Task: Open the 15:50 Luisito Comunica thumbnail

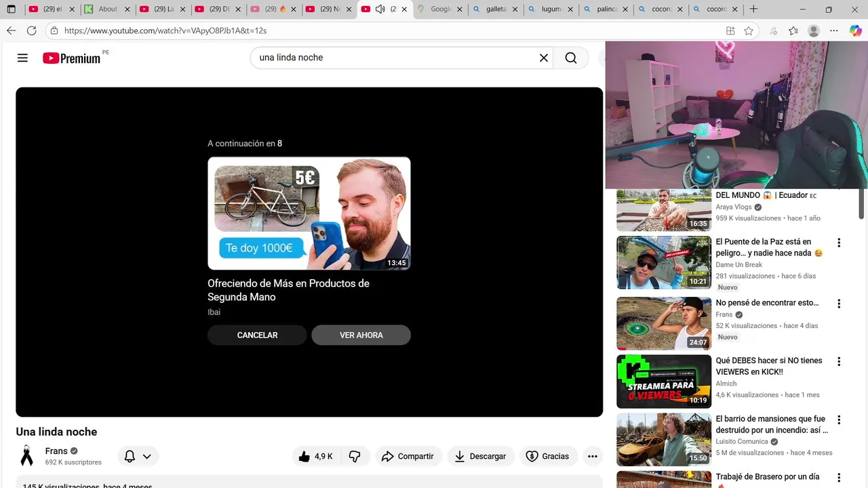Action: tap(664, 439)
